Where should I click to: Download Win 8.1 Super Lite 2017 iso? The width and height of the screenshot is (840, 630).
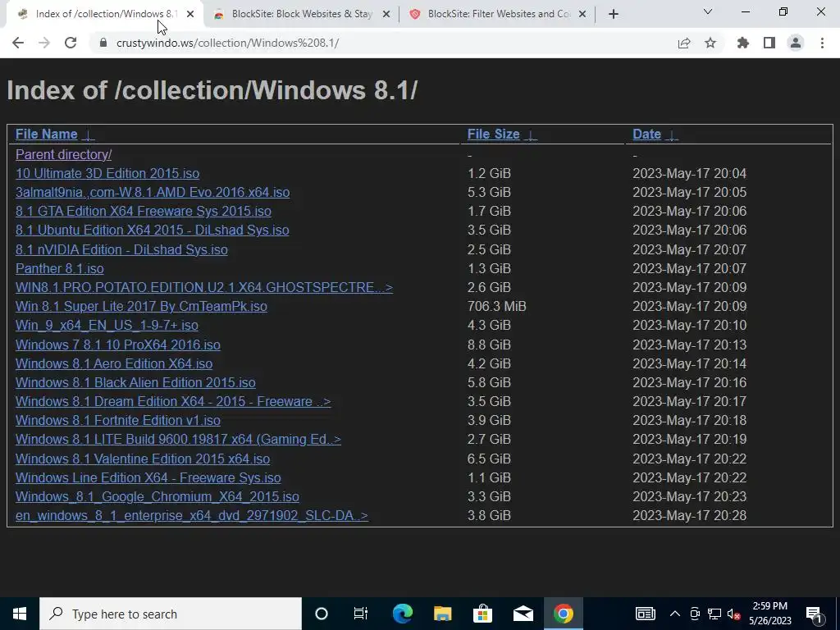coord(141,307)
